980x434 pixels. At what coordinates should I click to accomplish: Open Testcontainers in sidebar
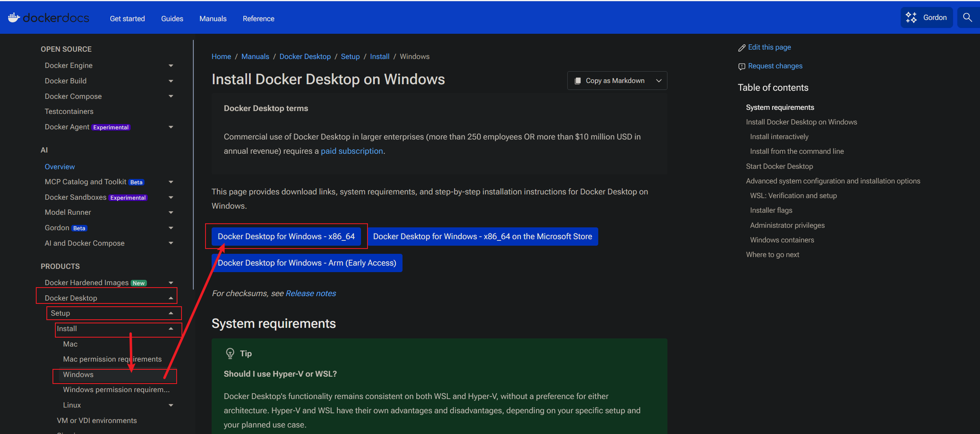pyautogui.click(x=69, y=111)
